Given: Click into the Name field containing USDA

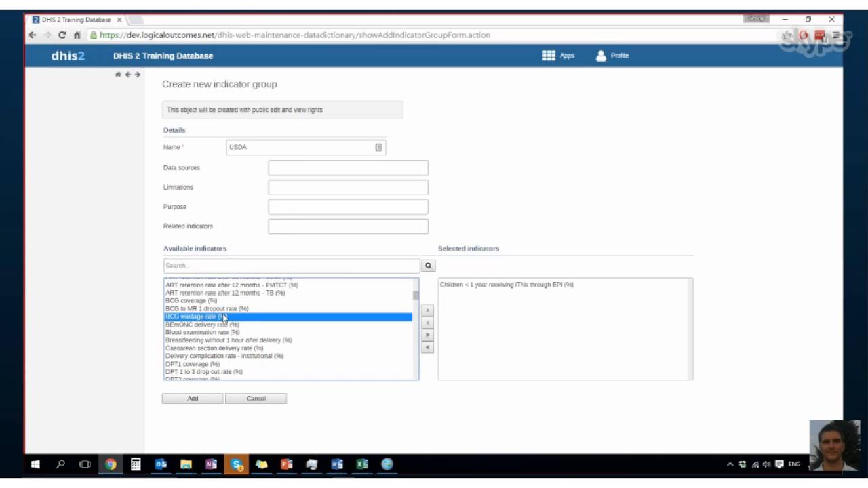Looking at the screenshot, I should point(306,147).
